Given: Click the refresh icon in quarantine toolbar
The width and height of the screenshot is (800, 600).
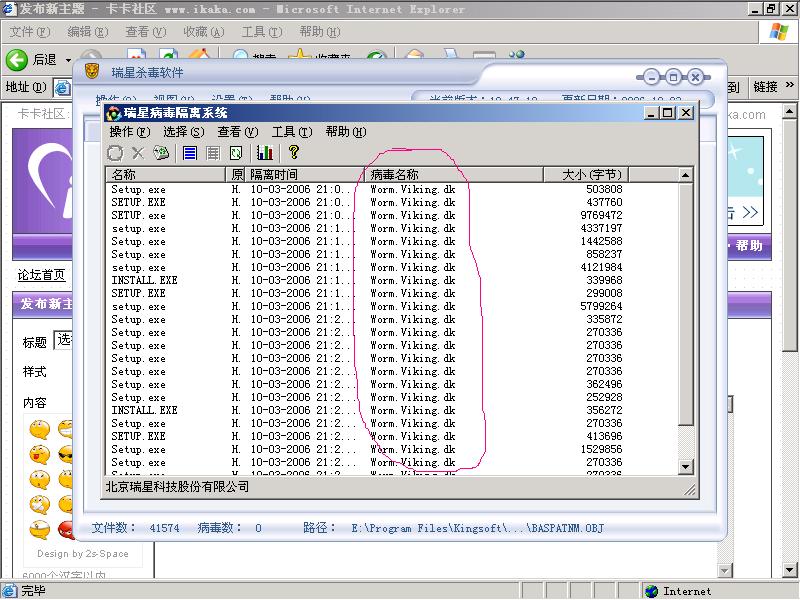Looking at the screenshot, I should coord(236,153).
